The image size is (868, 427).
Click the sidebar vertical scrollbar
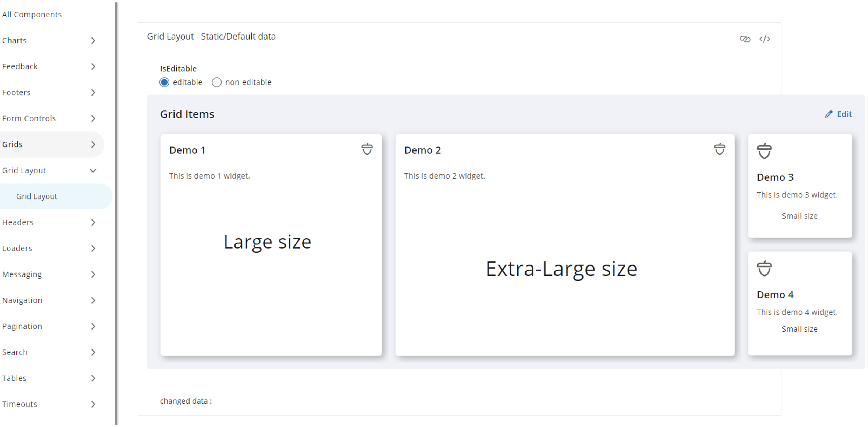click(116, 212)
